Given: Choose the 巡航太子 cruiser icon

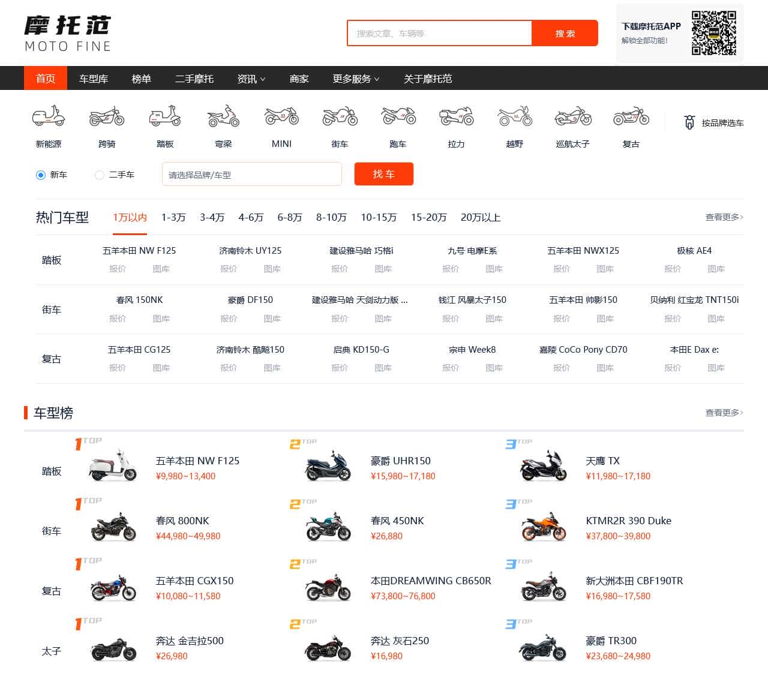Looking at the screenshot, I should click(573, 116).
